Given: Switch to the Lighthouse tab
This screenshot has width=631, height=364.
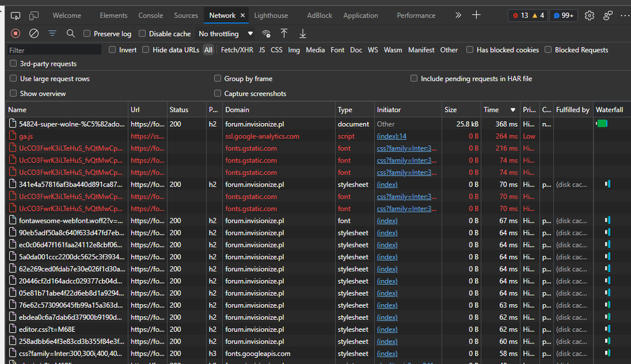Looking at the screenshot, I should pyautogui.click(x=271, y=15).
